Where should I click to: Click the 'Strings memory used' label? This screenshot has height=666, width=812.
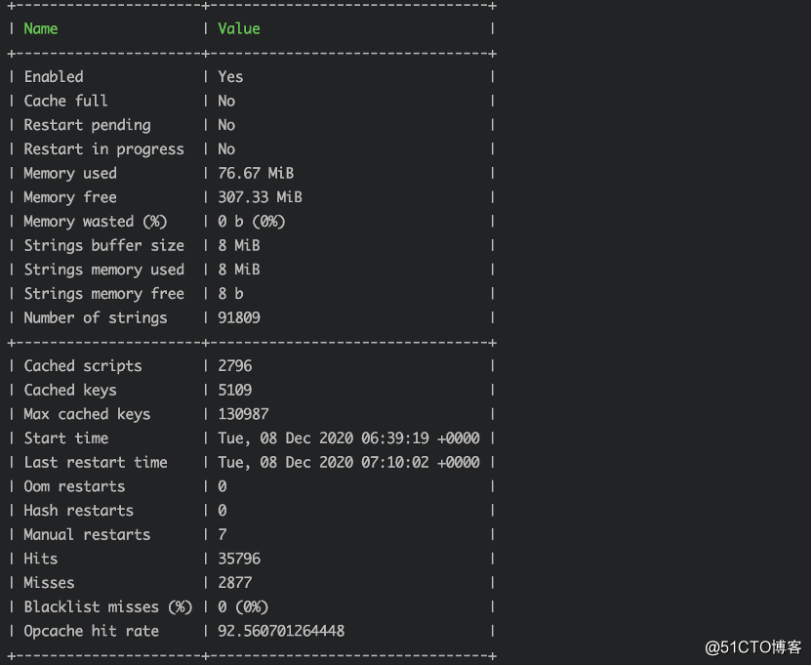103,270
